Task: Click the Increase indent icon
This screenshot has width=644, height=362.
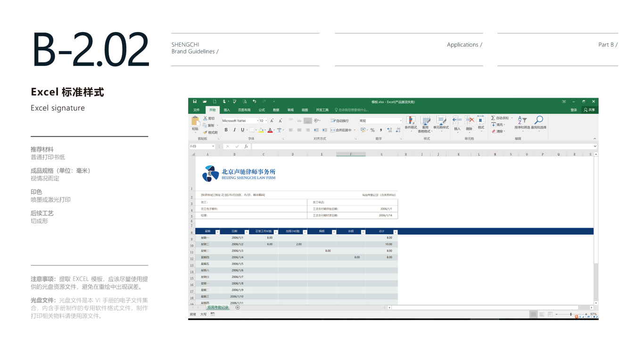Action: (324, 130)
